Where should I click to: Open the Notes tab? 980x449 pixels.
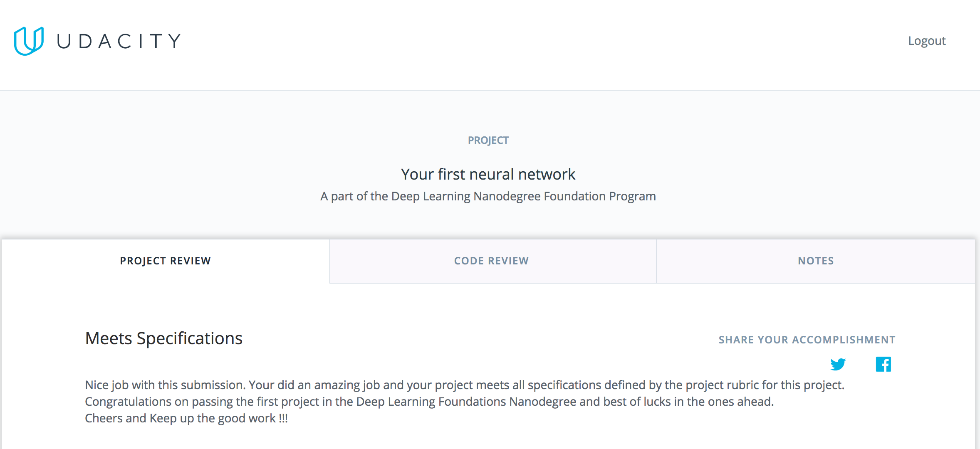816,261
